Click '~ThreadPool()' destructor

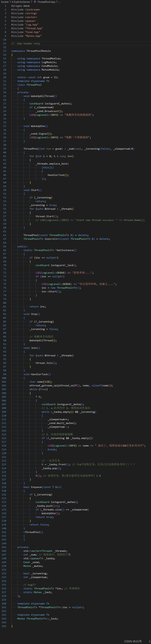click(x=33, y=532)
